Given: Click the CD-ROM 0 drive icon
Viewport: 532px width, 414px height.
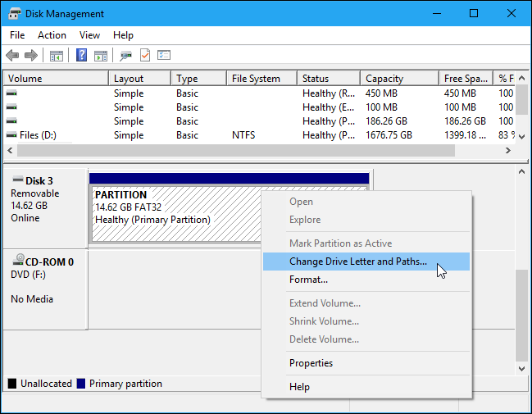Looking at the screenshot, I should point(18,262).
